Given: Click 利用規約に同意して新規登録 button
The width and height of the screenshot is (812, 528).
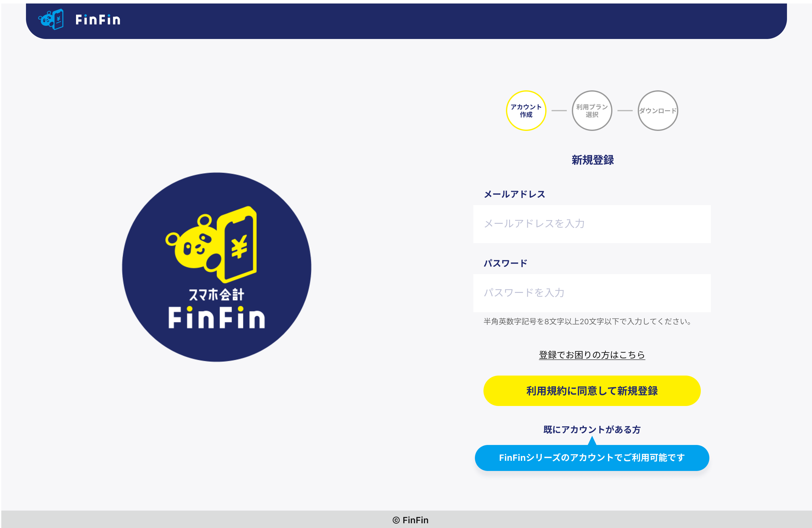Looking at the screenshot, I should click(x=592, y=391).
